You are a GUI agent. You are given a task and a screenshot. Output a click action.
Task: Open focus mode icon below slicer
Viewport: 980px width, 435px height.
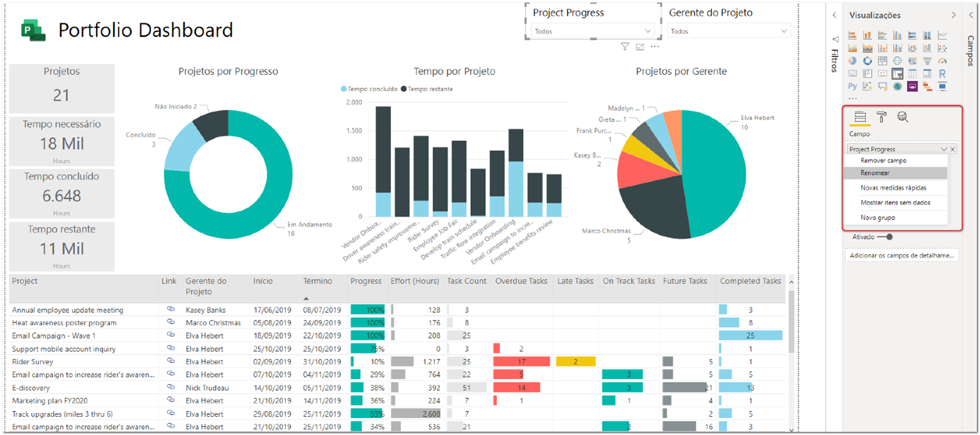coord(640,47)
